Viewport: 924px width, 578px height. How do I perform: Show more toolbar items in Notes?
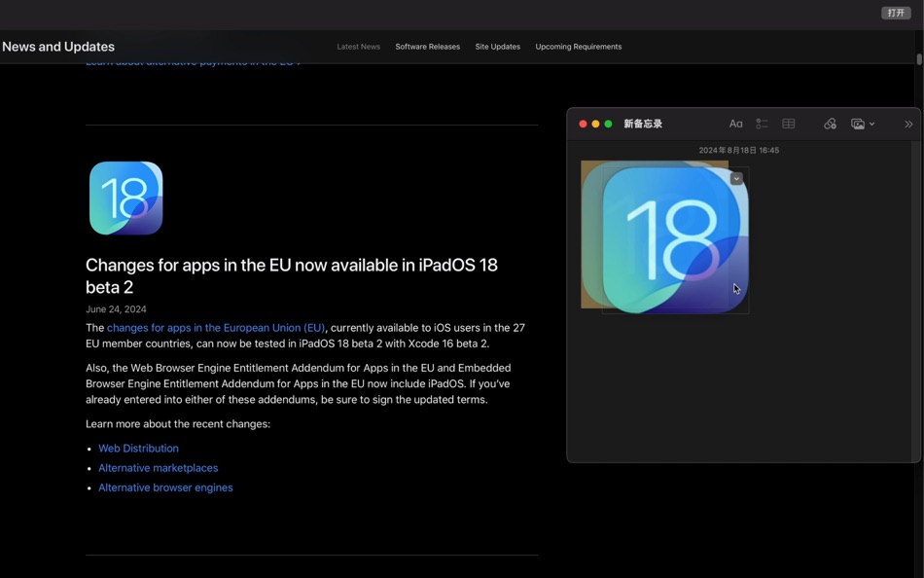click(x=908, y=124)
